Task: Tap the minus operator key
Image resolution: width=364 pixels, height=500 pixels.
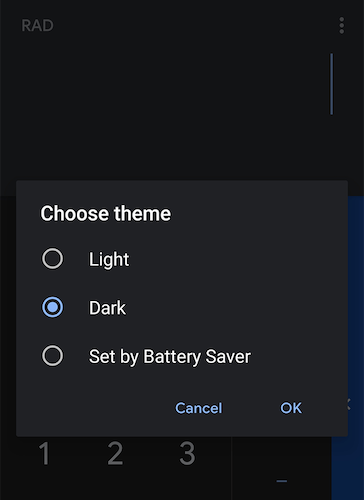Action: 282,481
